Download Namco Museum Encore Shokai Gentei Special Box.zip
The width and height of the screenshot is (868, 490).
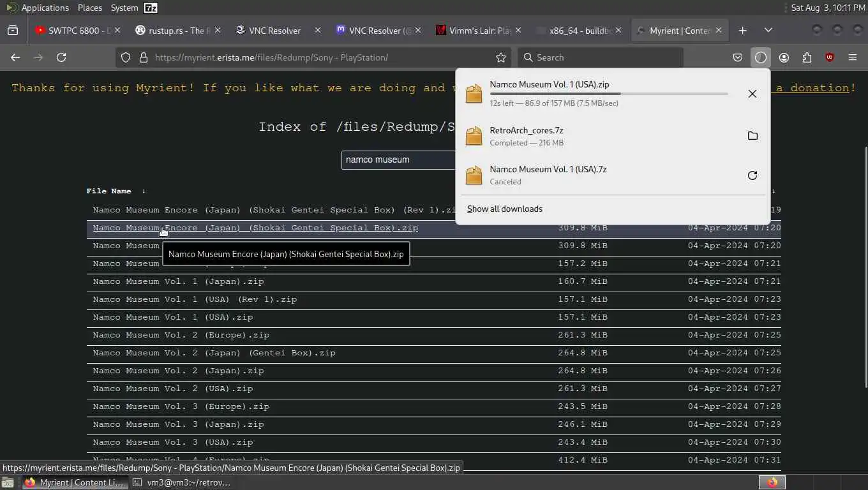tap(255, 228)
